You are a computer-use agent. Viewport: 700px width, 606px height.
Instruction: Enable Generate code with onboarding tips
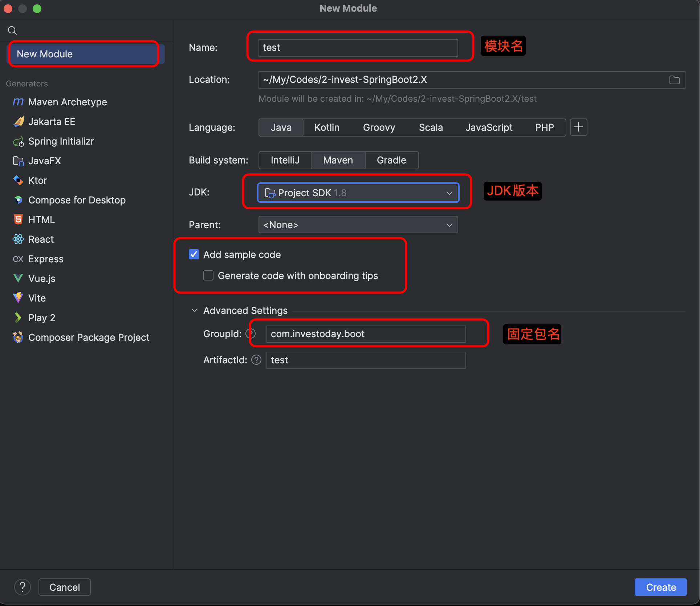[x=208, y=276]
